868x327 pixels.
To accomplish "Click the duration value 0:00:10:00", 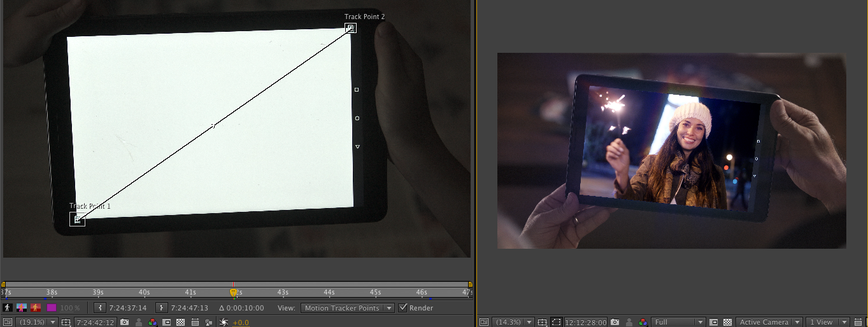I will [x=245, y=309].
